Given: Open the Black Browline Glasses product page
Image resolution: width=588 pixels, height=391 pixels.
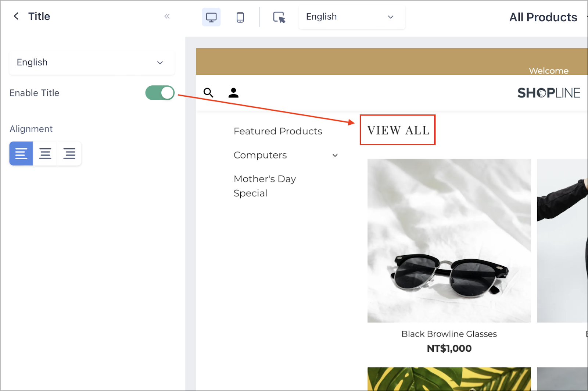Looking at the screenshot, I should pyautogui.click(x=449, y=334).
